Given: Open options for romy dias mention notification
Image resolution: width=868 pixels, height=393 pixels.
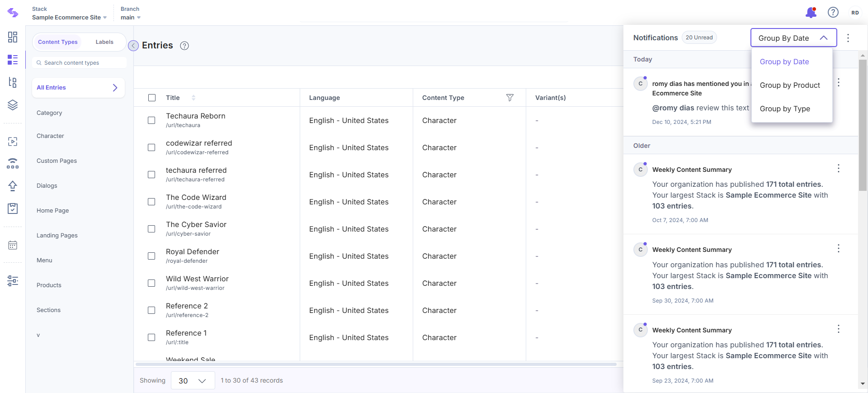Looking at the screenshot, I should tap(839, 82).
